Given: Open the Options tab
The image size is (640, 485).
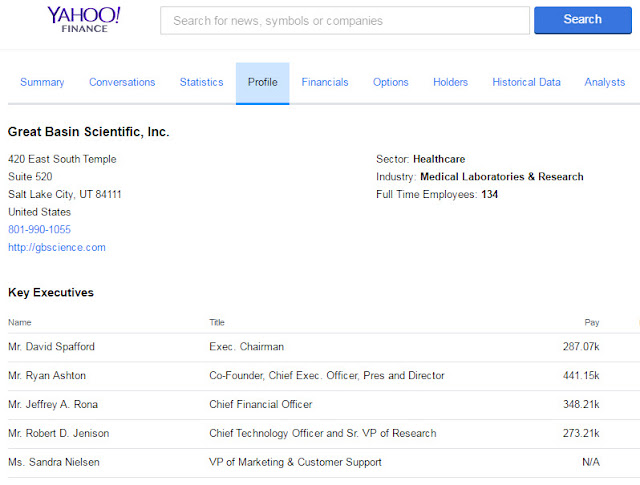Looking at the screenshot, I should pos(391,82).
